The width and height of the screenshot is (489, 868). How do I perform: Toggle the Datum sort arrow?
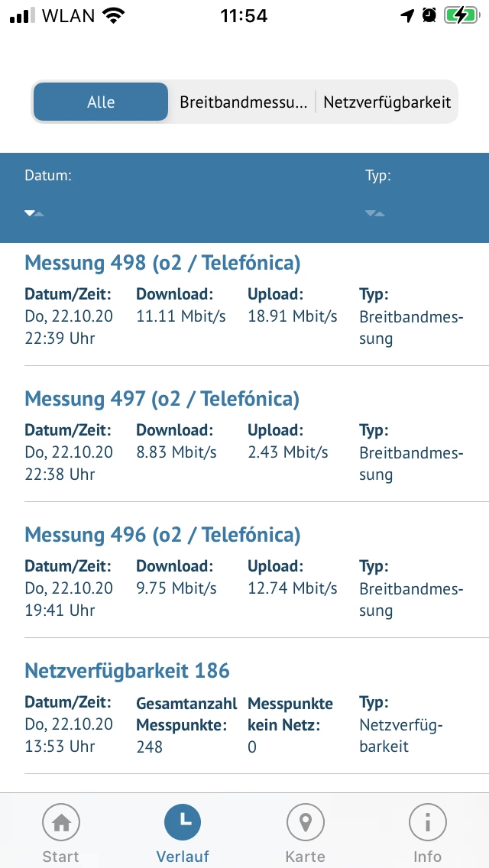click(34, 213)
